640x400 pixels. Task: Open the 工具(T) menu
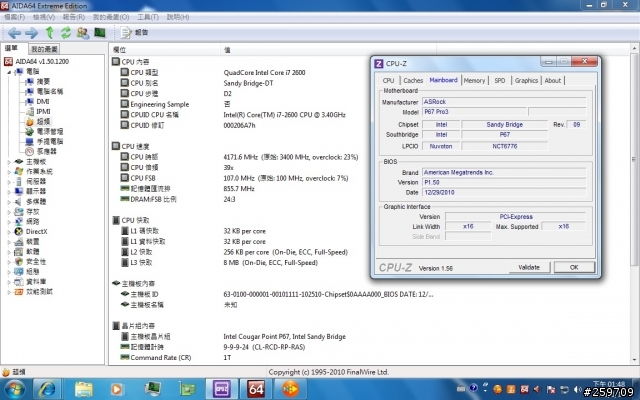pos(148,17)
